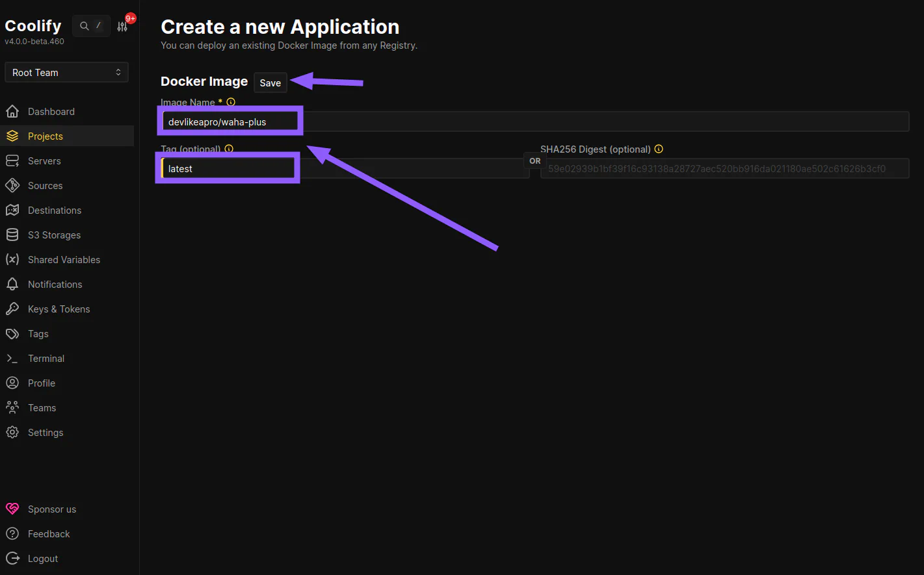Click the Servers icon in sidebar

pos(12,161)
